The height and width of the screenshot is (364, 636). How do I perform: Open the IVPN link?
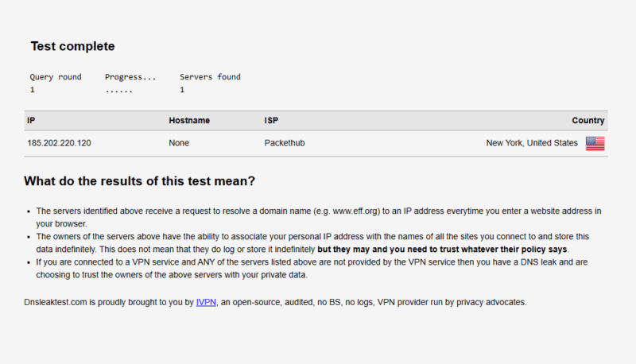coord(206,302)
